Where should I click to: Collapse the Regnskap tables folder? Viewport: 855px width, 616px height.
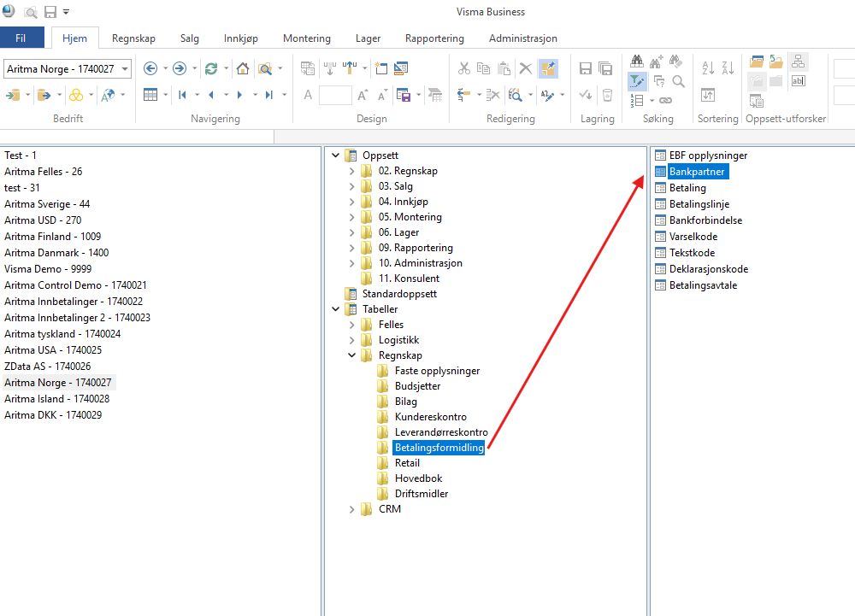click(351, 355)
